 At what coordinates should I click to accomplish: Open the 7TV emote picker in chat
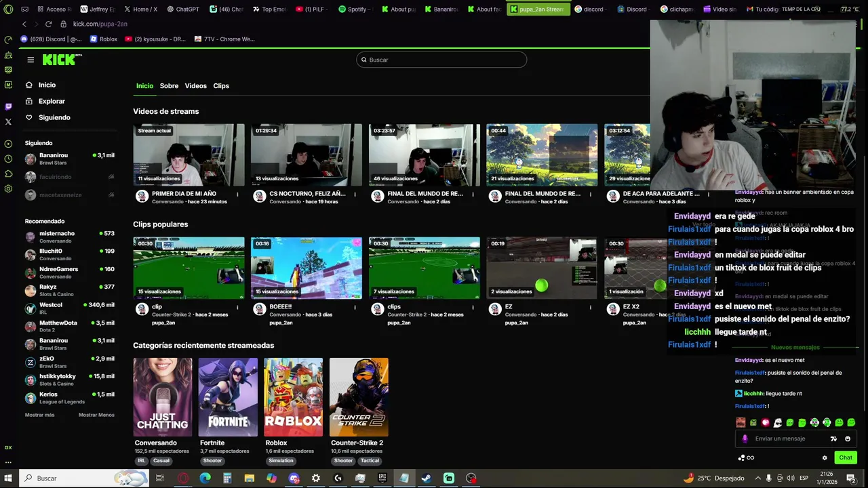pyautogui.click(x=834, y=439)
